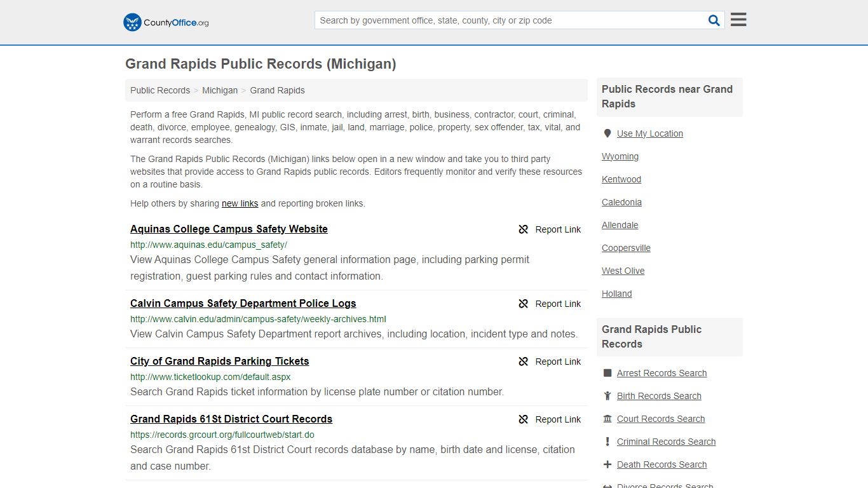Report Link for Aquinas College entry
Viewport: 868px width, 488px height.
coord(558,229)
